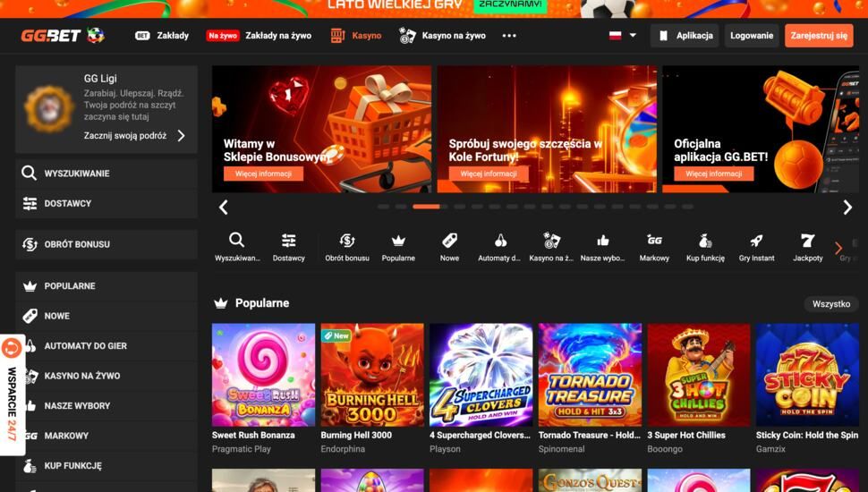Click the Endorphina provider text
The width and height of the screenshot is (868, 492).
click(343, 449)
